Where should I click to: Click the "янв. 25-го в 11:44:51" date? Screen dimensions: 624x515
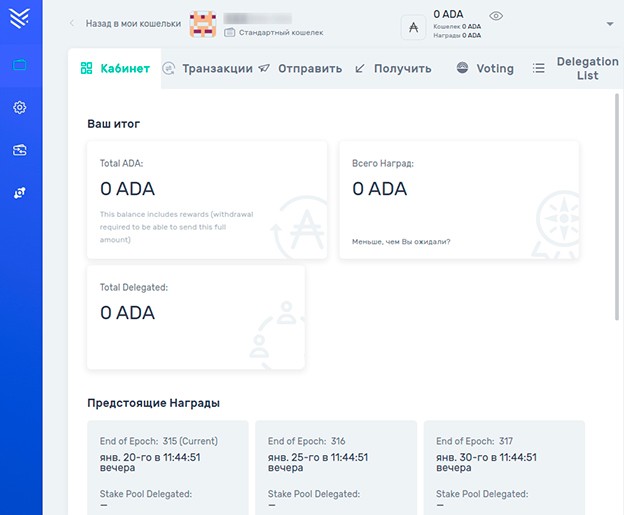(x=318, y=457)
